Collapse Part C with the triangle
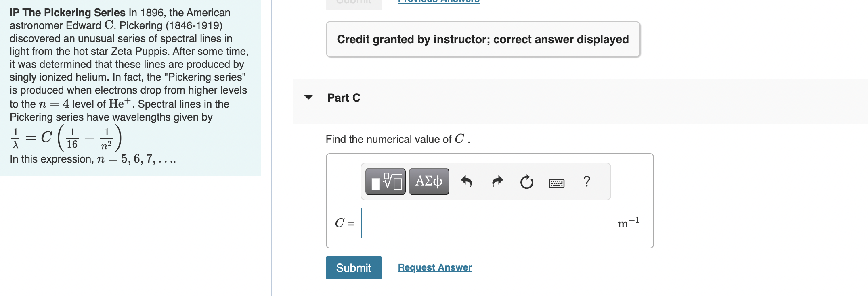Viewport: 868px width, 296px height. [x=308, y=97]
